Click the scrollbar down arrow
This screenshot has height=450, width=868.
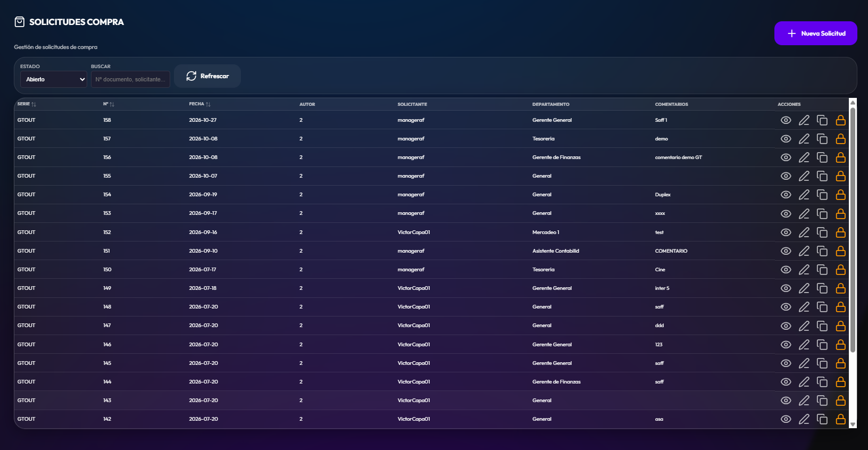tap(853, 424)
